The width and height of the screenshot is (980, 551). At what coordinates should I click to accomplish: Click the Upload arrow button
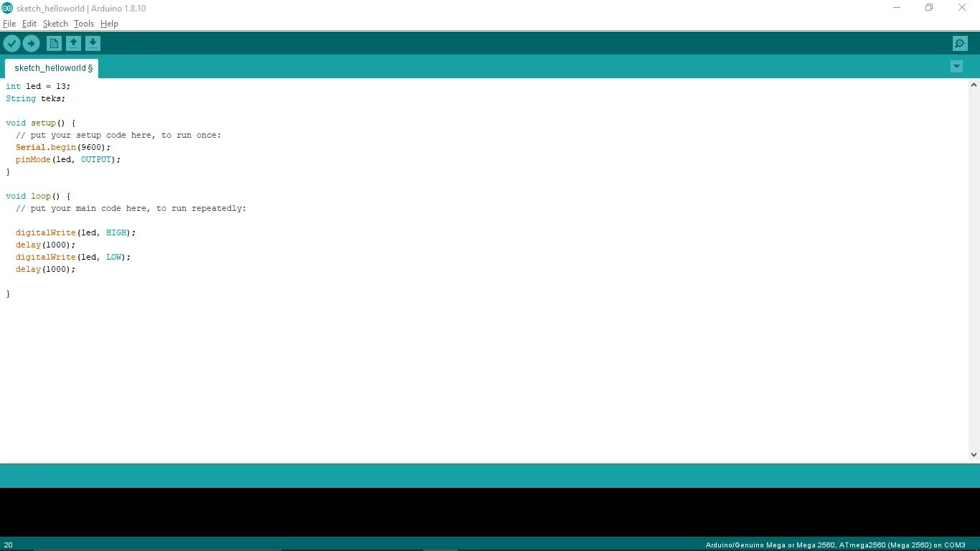[31, 44]
